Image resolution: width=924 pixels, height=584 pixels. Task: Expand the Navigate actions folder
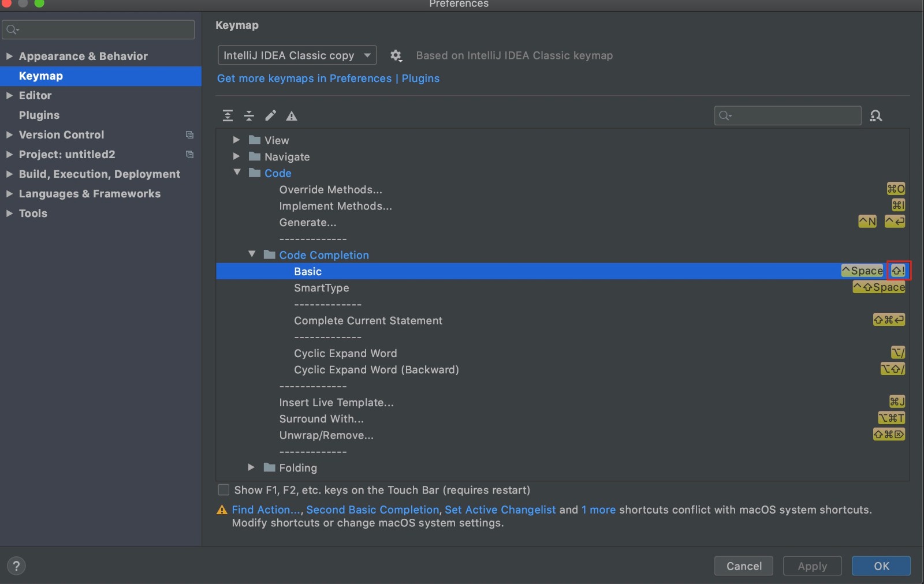236,156
